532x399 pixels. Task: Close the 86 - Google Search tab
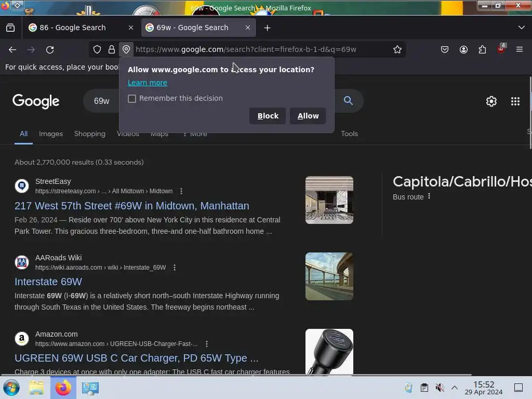[x=131, y=28]
